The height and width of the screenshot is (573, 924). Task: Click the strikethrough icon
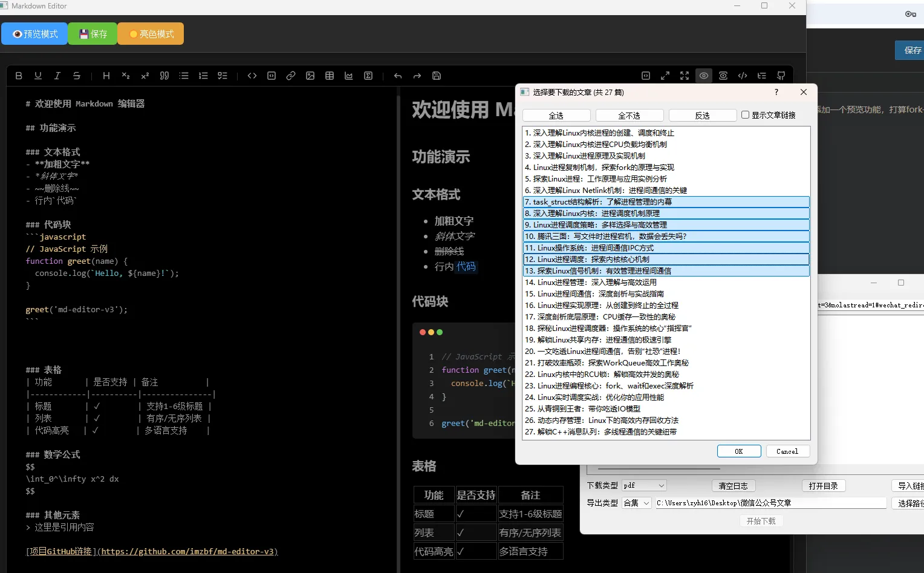pyautogui.click(x=77, y=76)
